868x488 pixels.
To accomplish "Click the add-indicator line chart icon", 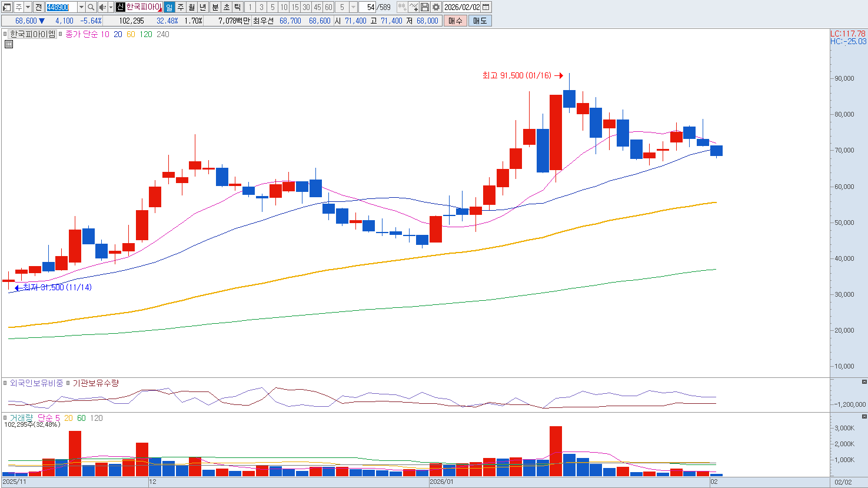I will (x=414, y=7).
